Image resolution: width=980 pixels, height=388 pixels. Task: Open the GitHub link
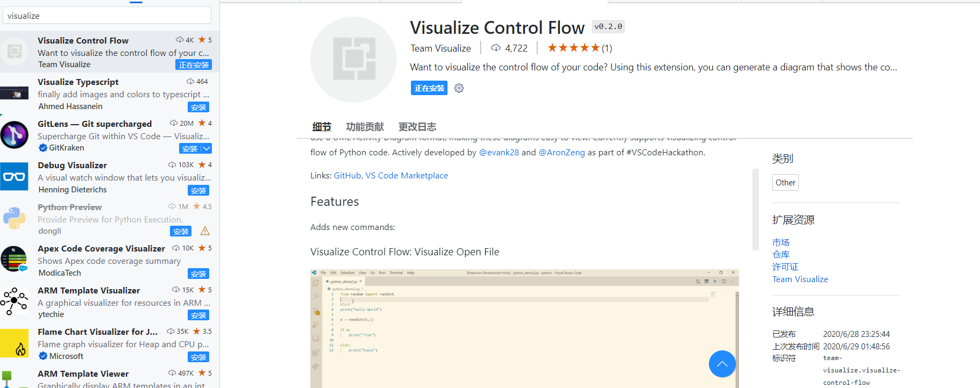[x=347, y=176]
